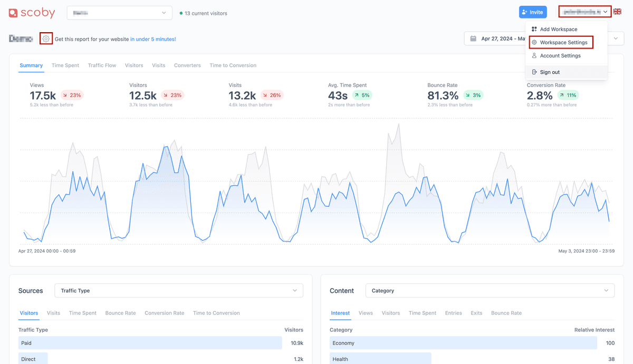Click the 11% increase badge on Conversion Rate
Viewport: 633px width, 364px height.
click(568, 95)
